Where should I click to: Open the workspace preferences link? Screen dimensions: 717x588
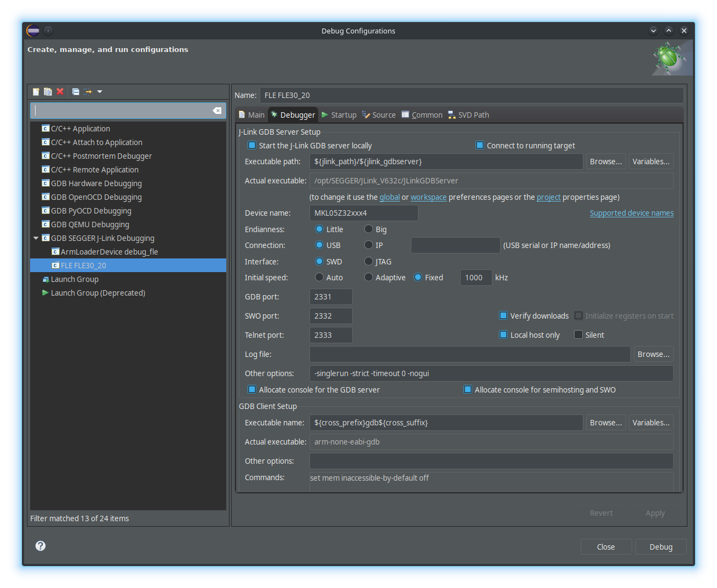[x=428, y=197]
